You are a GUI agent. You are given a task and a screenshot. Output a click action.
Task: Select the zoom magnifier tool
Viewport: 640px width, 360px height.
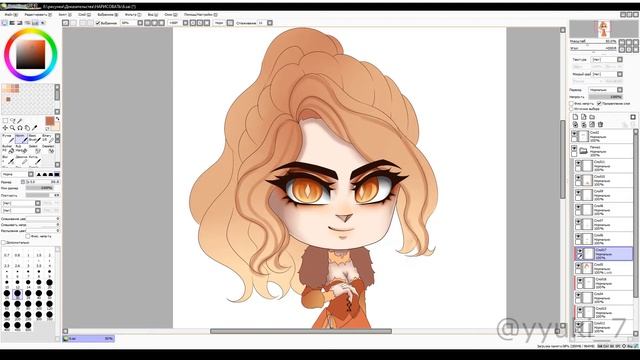coord(13,128)
